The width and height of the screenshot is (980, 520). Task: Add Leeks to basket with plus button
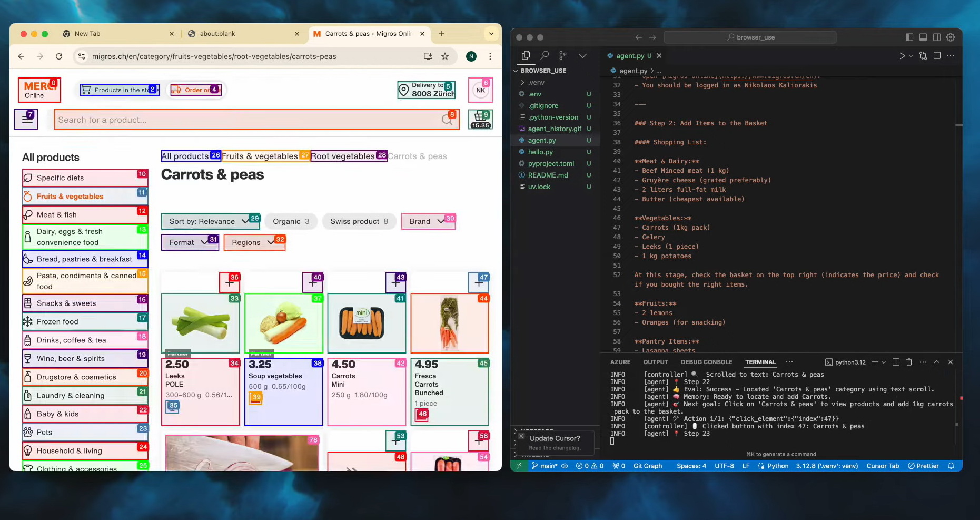tap(230, 282)
